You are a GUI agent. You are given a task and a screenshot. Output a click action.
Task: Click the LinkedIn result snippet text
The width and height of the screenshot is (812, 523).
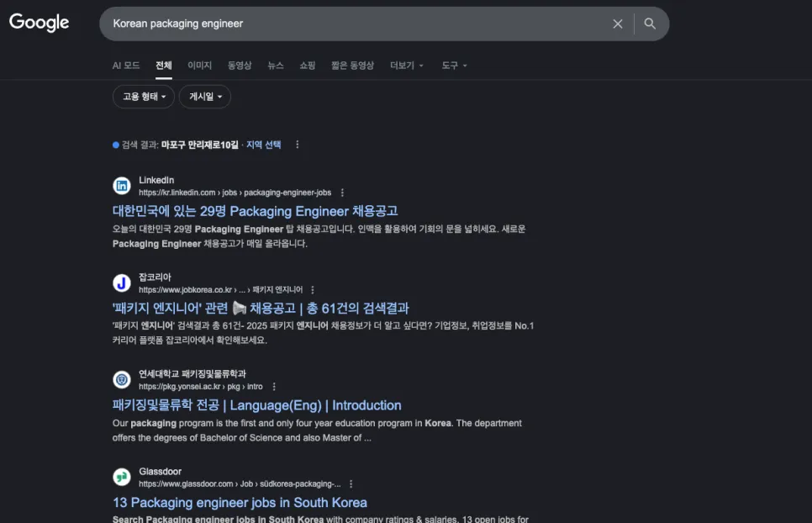[x=319, y=236]
